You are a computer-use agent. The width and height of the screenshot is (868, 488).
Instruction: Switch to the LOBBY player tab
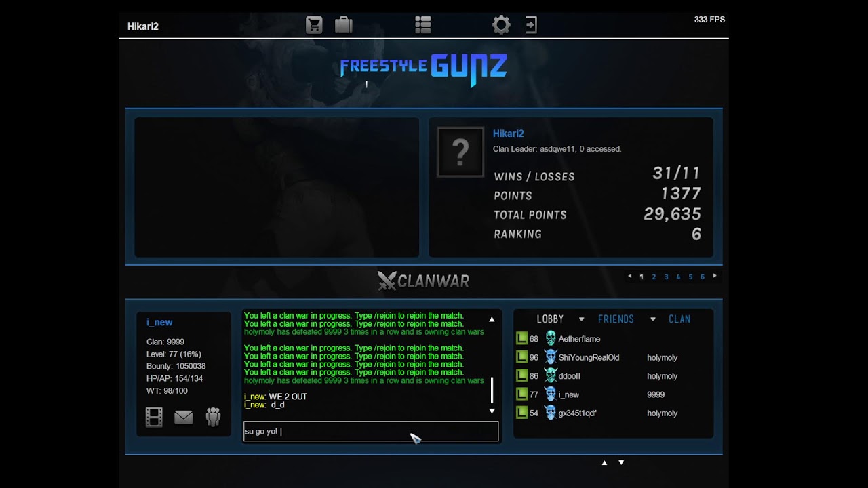[550, 319]
